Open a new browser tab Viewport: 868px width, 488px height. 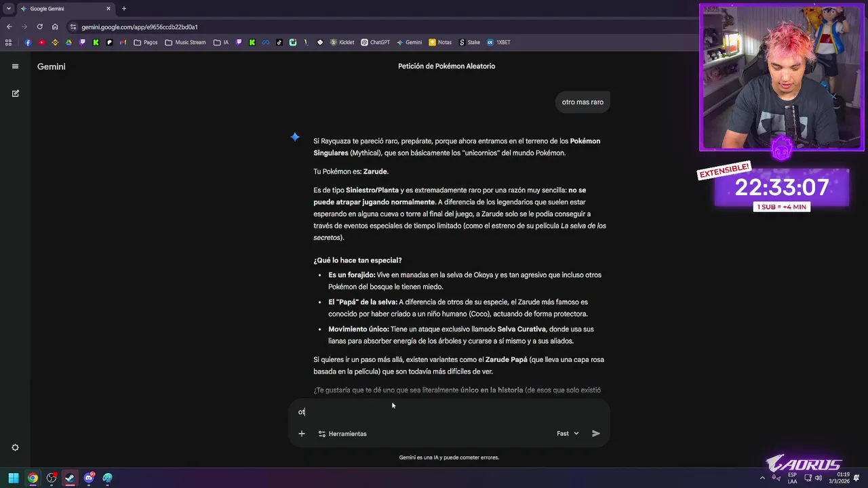pos(124,9)
